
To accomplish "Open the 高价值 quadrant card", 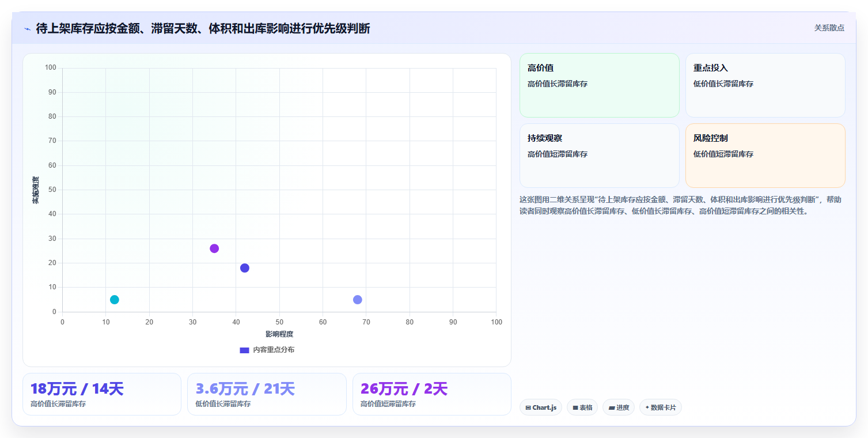I will pos(600,85).
